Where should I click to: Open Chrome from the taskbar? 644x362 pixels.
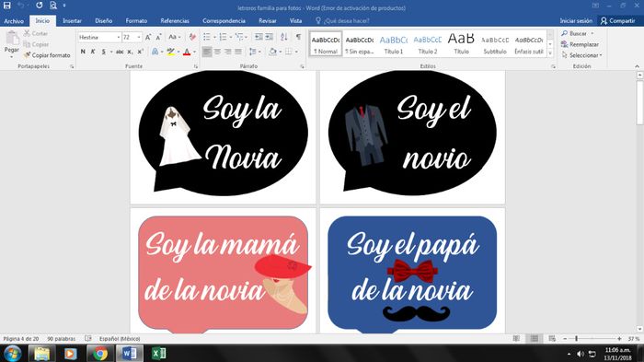click(99, 354)
